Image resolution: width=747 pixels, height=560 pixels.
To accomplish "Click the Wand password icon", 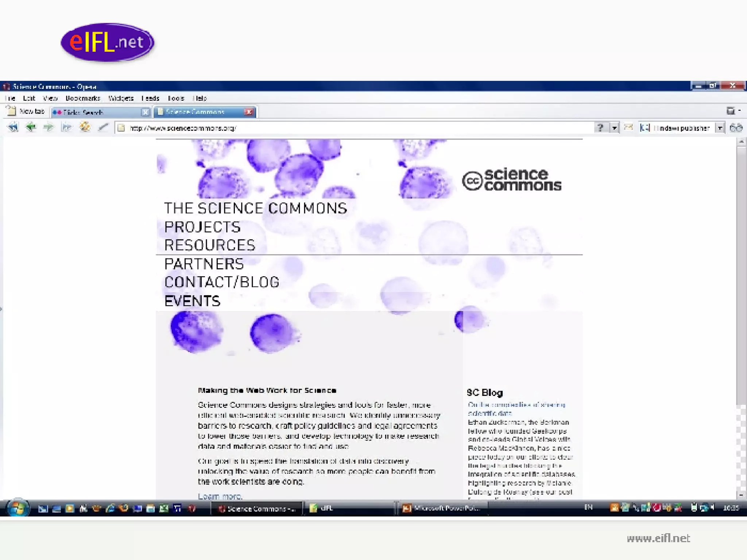I will point(103,127).
